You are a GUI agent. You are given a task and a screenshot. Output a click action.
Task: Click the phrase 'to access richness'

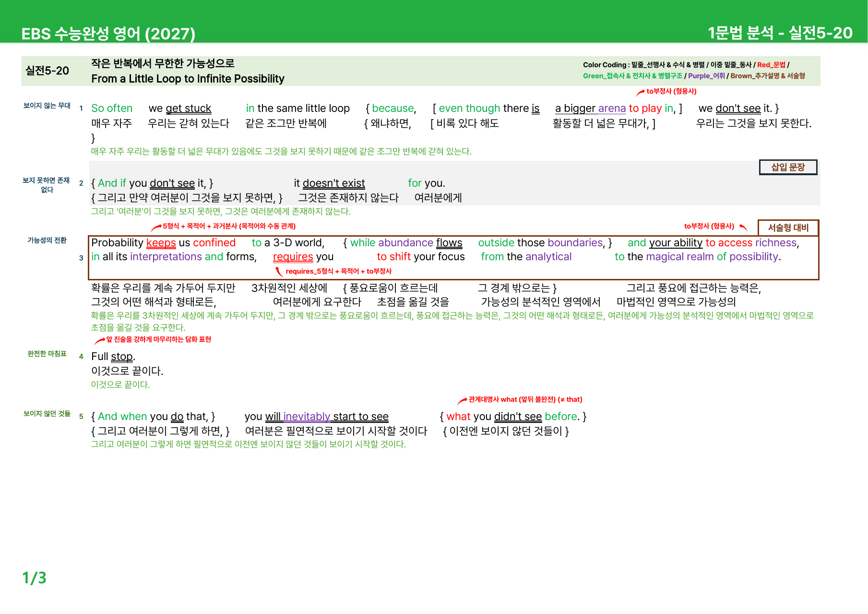(751, 243)
